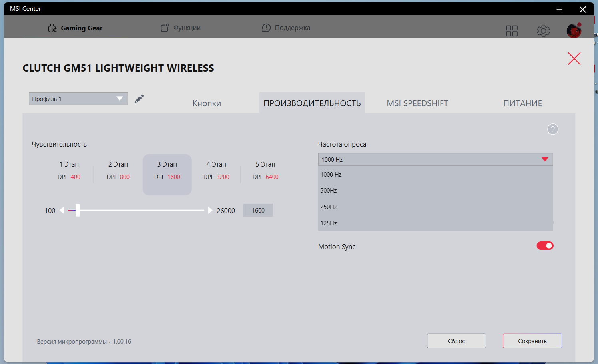
Task: Open the Поддержка tab
Action: point(286,28)
